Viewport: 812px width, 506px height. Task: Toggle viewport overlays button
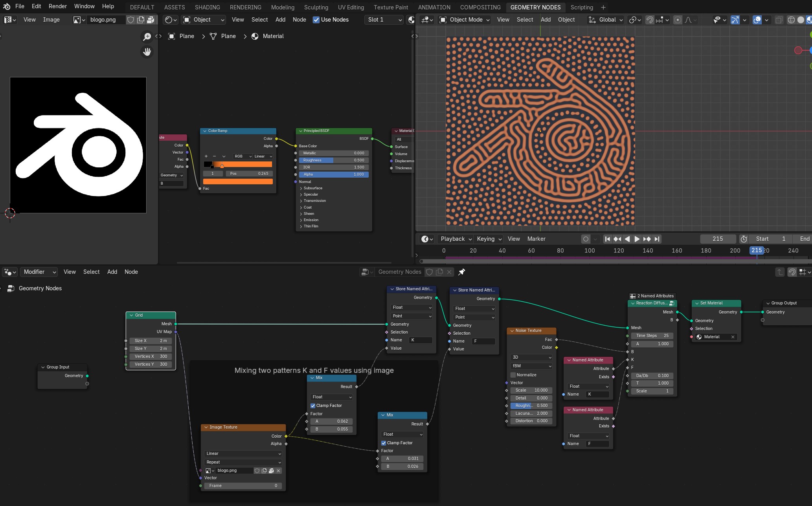point(757,20)
